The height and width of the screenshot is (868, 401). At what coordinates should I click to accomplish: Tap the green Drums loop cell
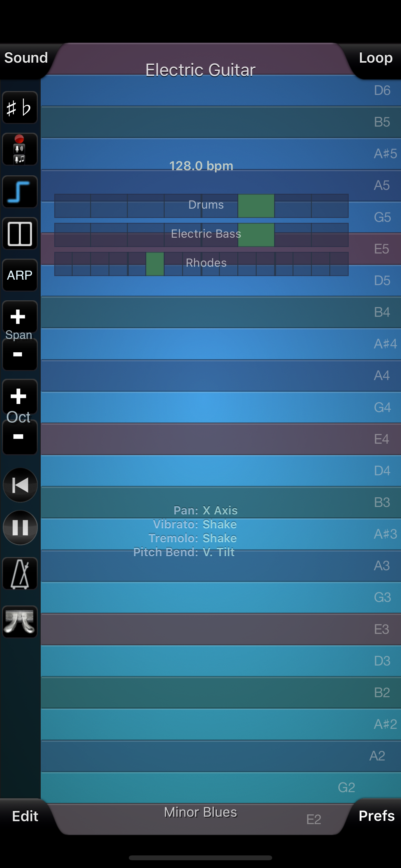(x=256, y=206)
